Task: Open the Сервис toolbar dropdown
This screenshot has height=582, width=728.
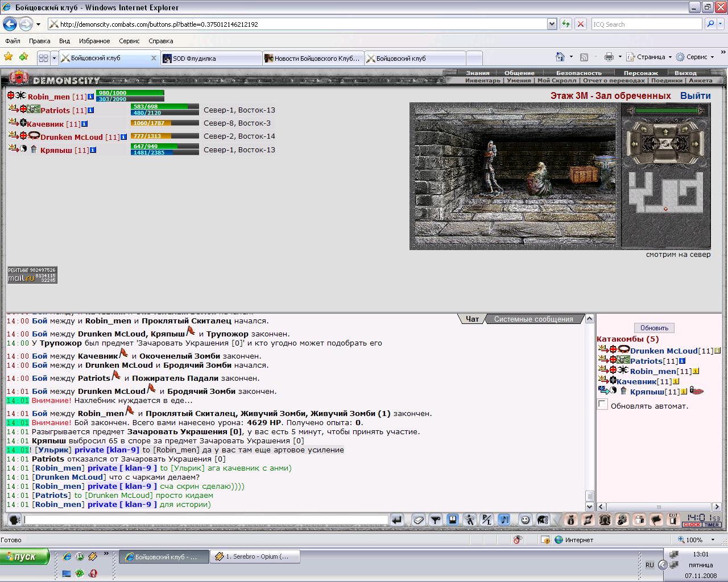Action: pos(695,57)
